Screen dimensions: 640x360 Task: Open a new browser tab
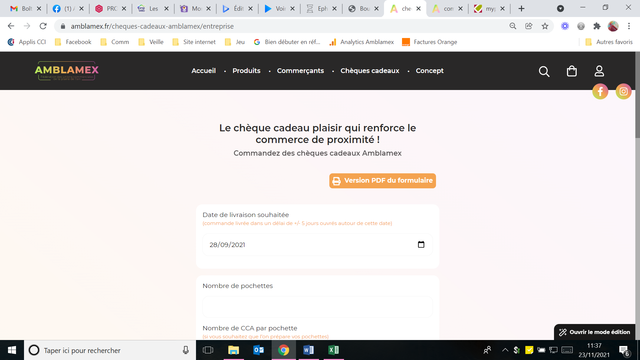(x=521, y=9)
